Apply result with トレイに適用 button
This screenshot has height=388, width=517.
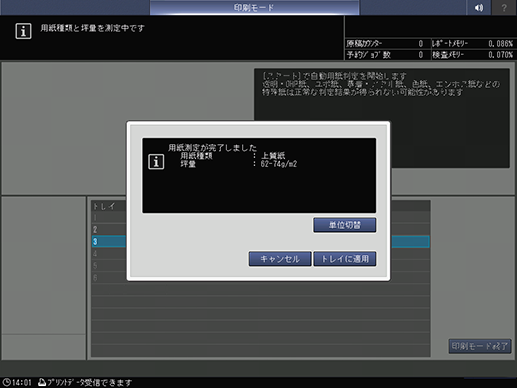(345, 259)
